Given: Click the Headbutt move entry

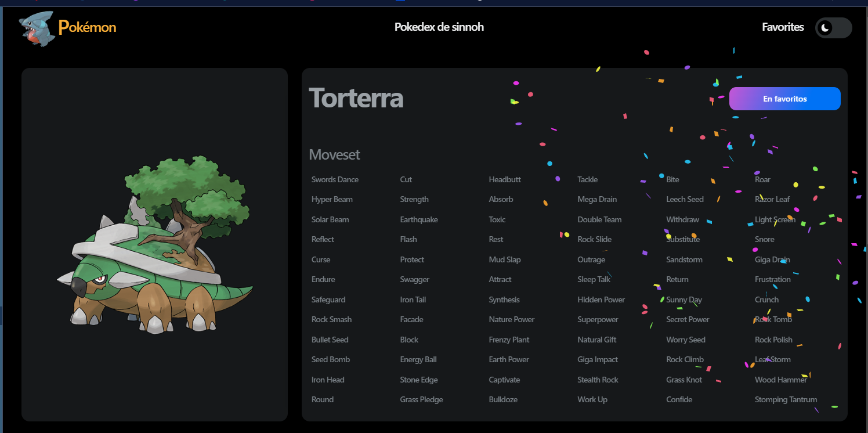Looking at the screenshot, I should pos(505,179).
